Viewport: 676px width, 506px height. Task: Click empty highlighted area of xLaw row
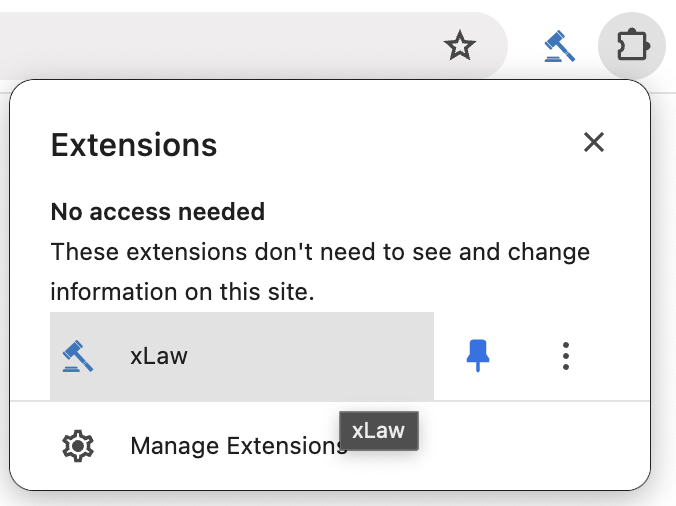[310, 356]
